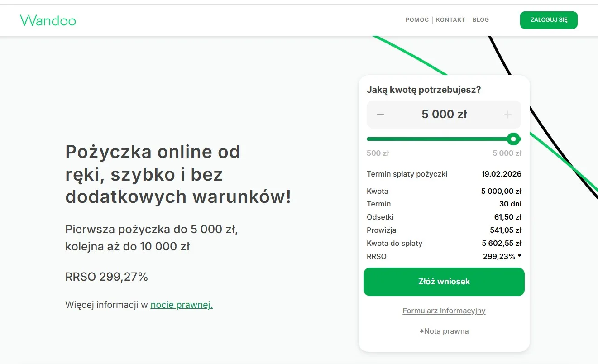
Task: Open the *Nota prawna link in calculator
Action: click(x=444, y=331)
